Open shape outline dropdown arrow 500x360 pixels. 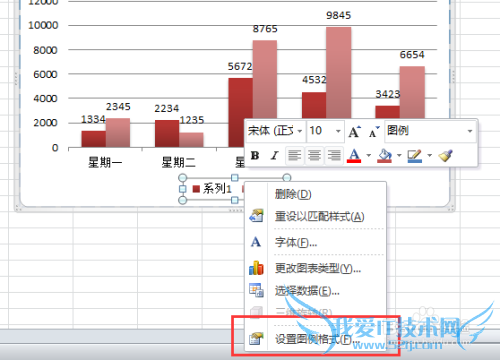tap(429, 155)
